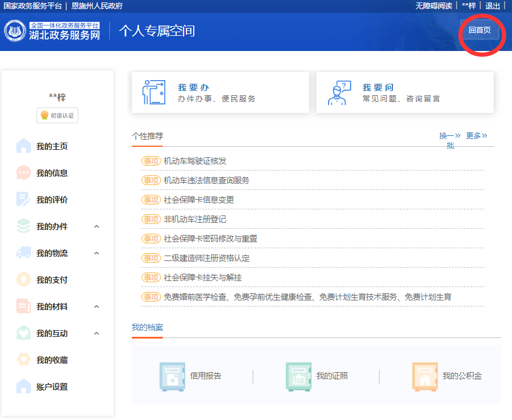Click the 我的材料 red folder icon
The image size is (512, 420).
24,307
